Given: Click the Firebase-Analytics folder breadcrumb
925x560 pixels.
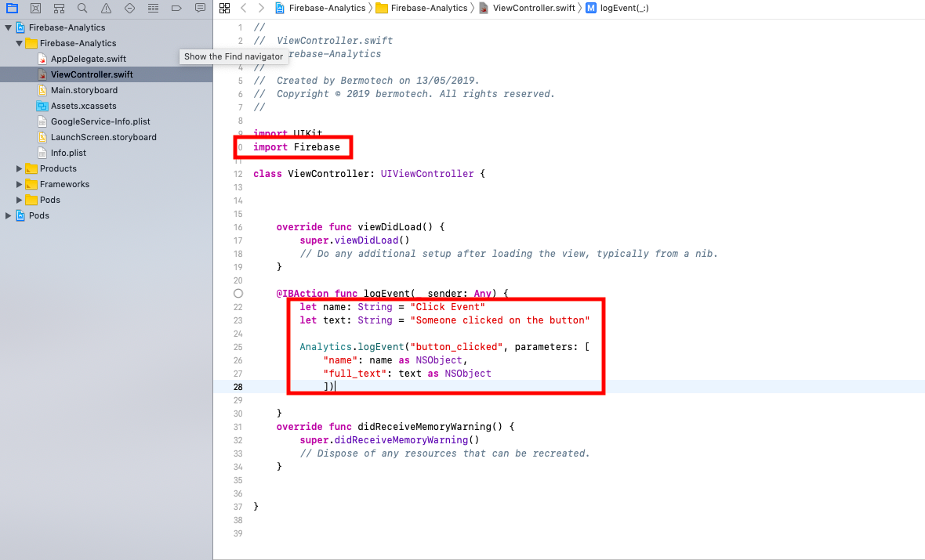Looking at the screenshot, I should (x=423, y=9).
